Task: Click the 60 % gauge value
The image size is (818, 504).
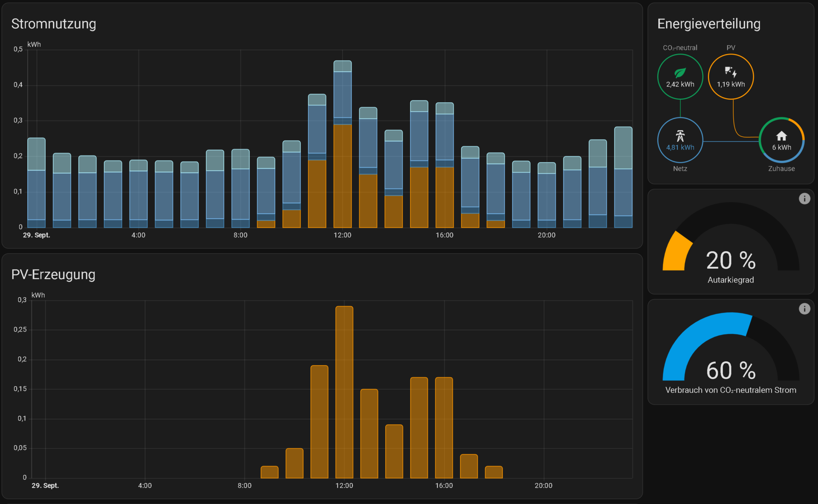Action: point(731,370)
